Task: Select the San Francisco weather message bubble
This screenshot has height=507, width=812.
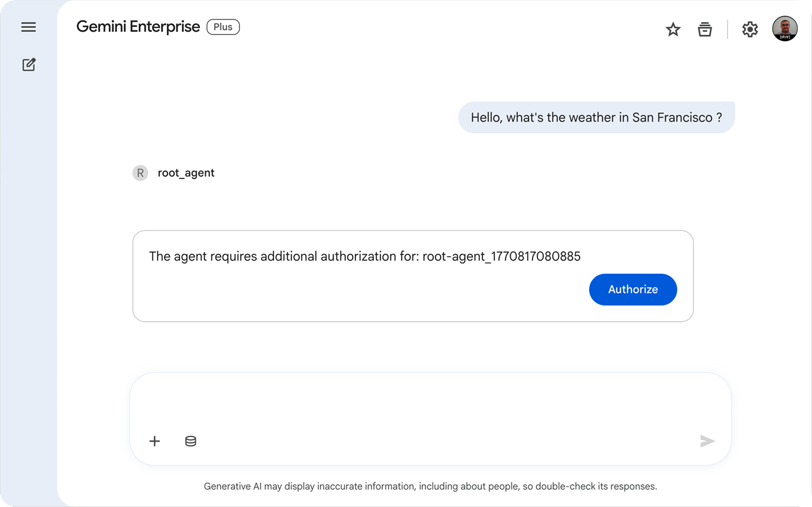Action: pyautogui.click(x=596, y=117)
